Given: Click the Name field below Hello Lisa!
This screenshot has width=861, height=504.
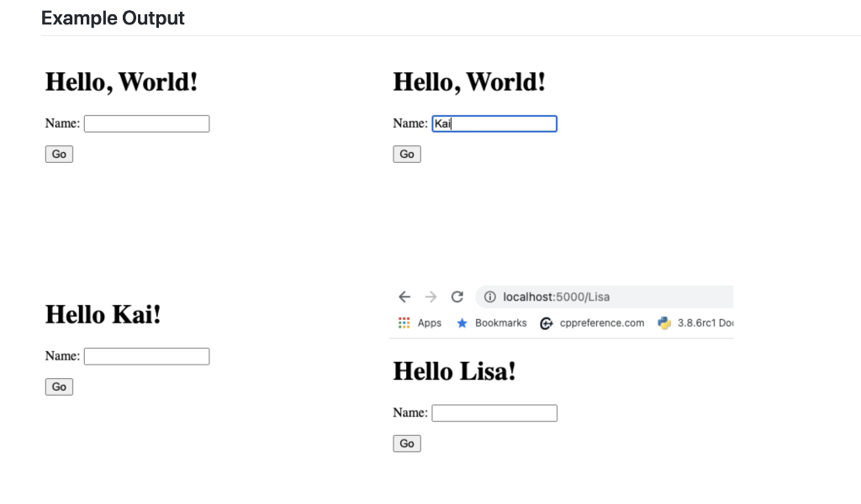Looking at the screenshot, I should coord(494,412).
